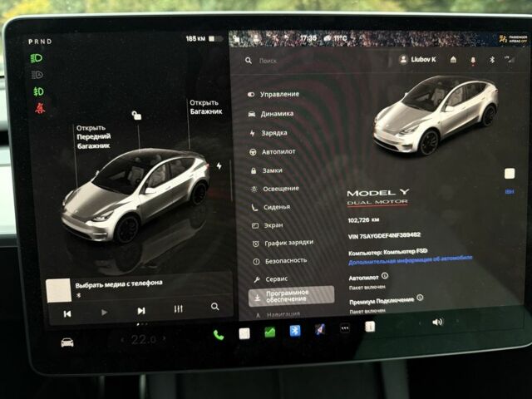Tap the car controls icon at bottom left
Screen dimensions: 532x399
(x=67, y=342)
